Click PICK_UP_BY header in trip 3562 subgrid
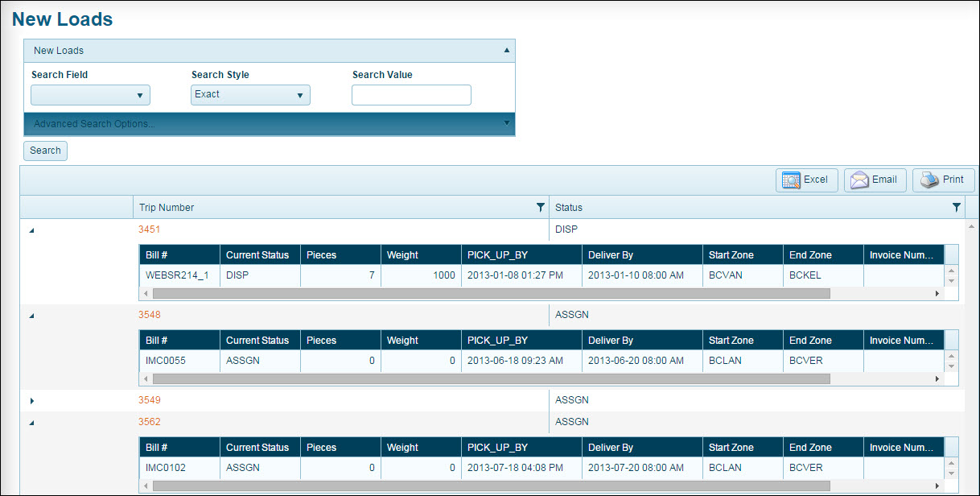This screenshot has height=496, width=980. 521,448
